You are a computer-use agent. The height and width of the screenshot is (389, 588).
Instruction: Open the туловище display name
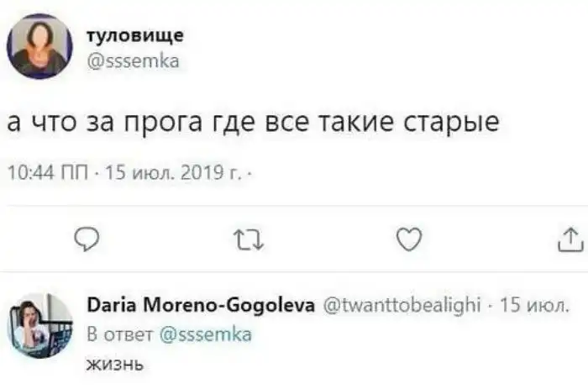135,35
